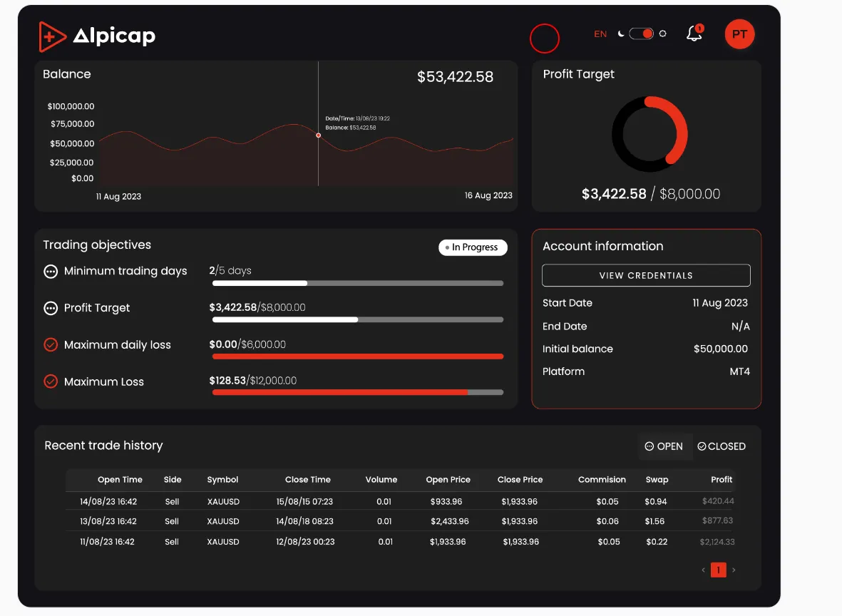Open the PT profile avatar

point(739,34)
